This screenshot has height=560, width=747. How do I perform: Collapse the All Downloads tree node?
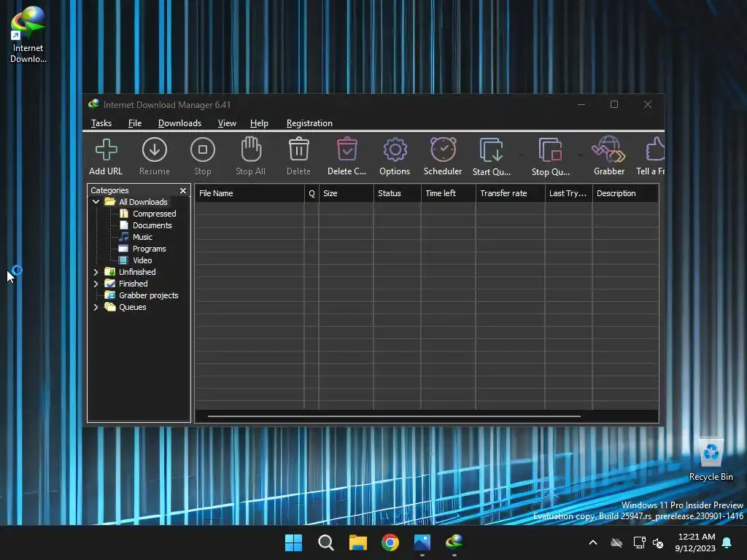click(x=96, y=202)
